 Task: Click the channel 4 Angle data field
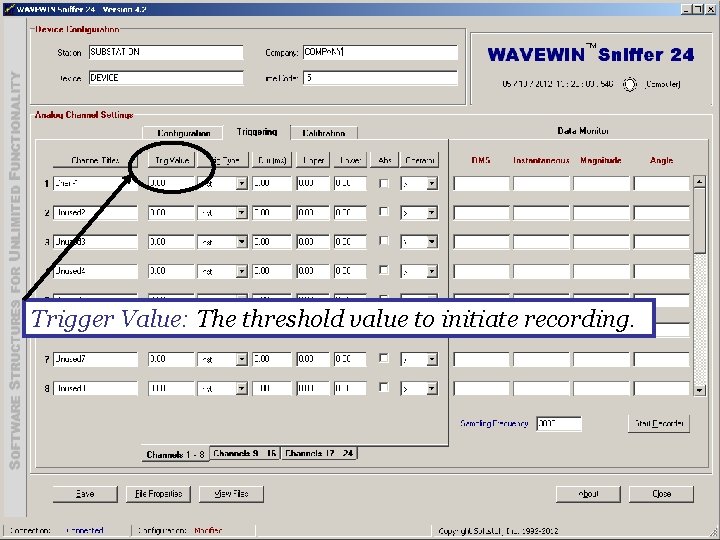(x=662, y=271)
